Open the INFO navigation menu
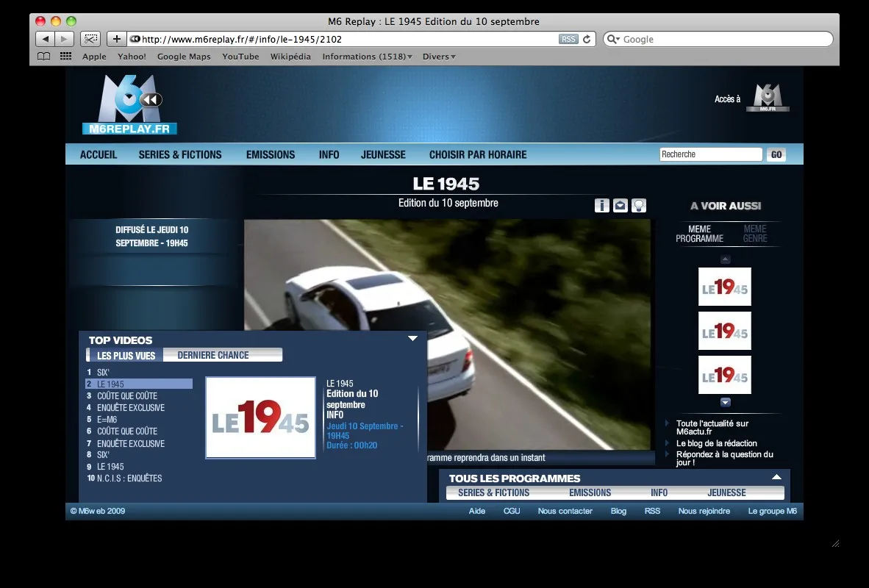The width and height of the screenshot is (869, 588). 329,154
